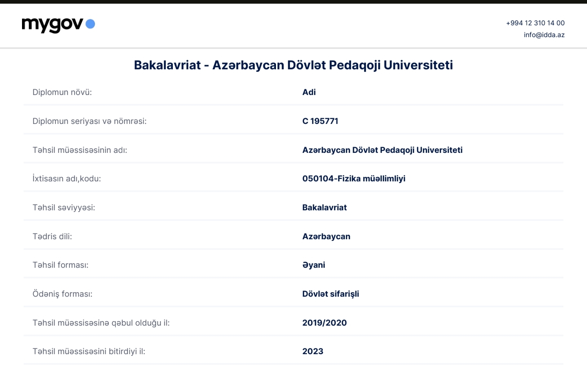The image size is (587, 392).
Task: Click the phone number +994 12 310 14 00
Action: click(x=535, y=23)
